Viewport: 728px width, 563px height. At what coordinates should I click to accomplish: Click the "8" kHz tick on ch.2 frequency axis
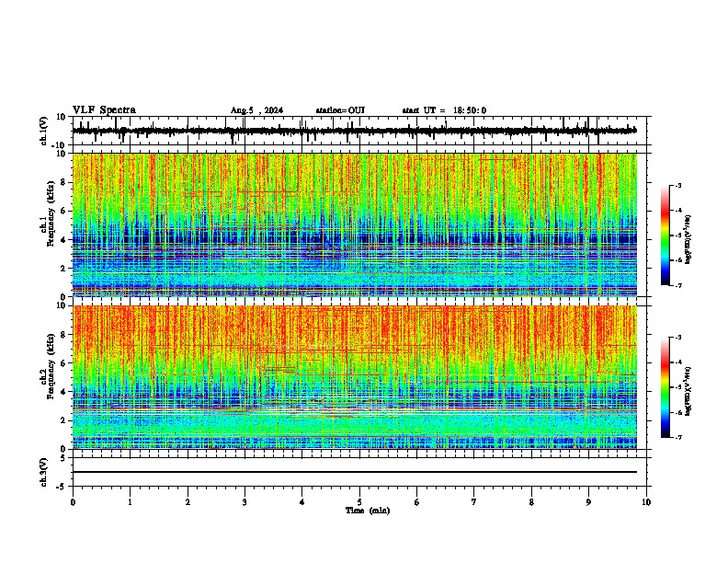tap(64, 335)
